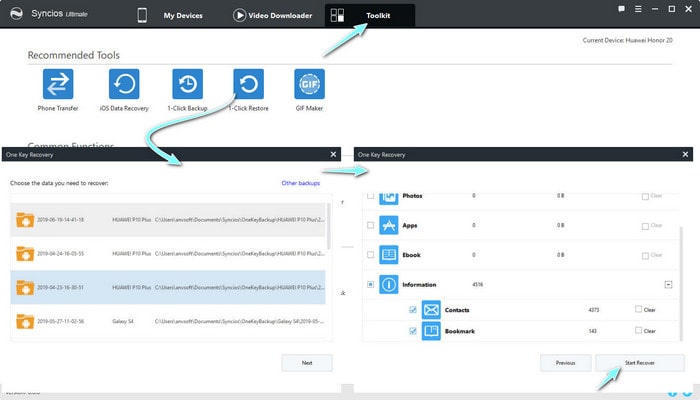Click the Previous button
This screenshot has height=400, width=700.
click(x=566, y=363)
